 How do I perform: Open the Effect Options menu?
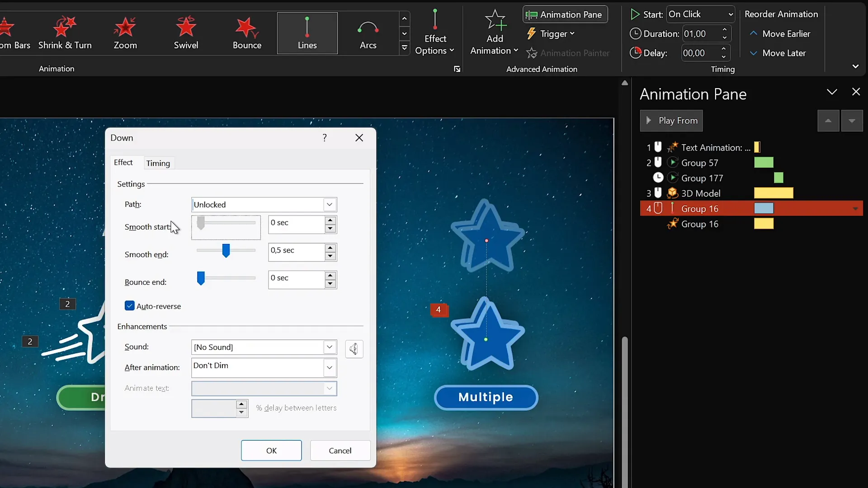tap(434, 33)
